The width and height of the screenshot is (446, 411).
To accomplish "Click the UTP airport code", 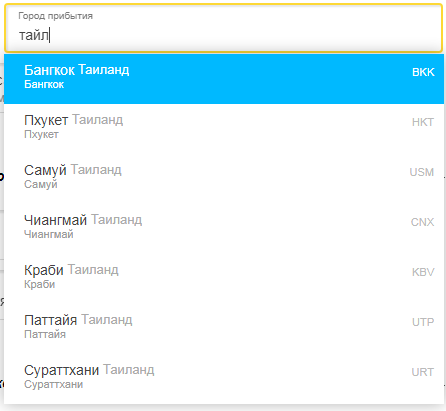I will click(x=423, y=322).
